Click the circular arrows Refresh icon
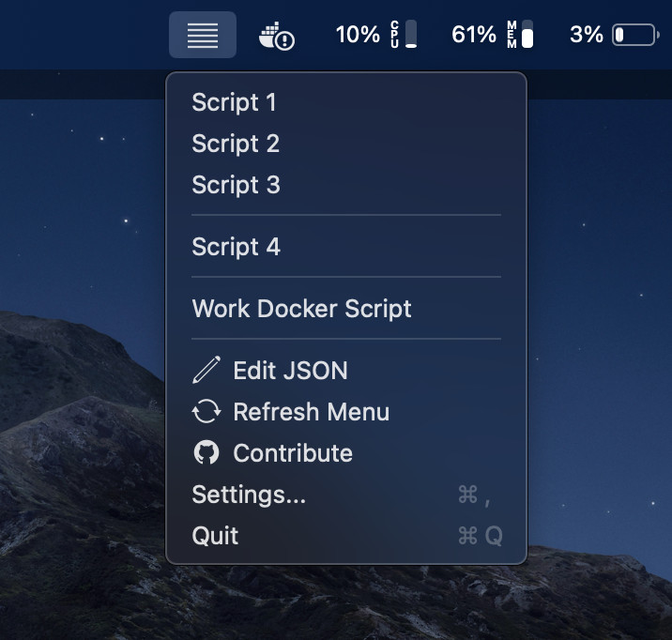Image resolution: width=672 pixels, height=640 pixels. pos(206,411)
